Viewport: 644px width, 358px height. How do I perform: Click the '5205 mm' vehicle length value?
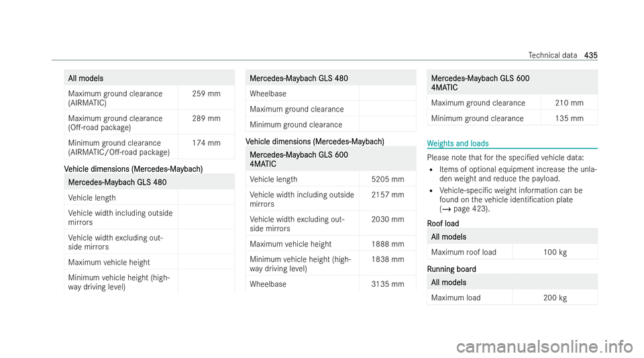coord(388,179)
